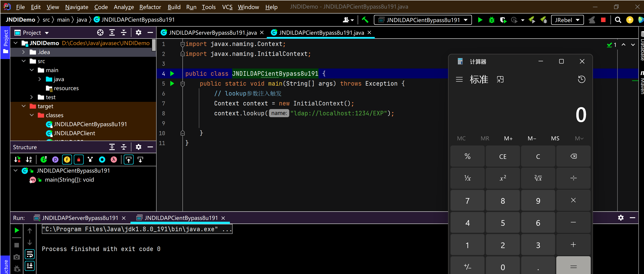Viewport: 644px width, 274px height.
Task: Click the Project tree vertical scrollbar
Action: [x=154, y=45]
